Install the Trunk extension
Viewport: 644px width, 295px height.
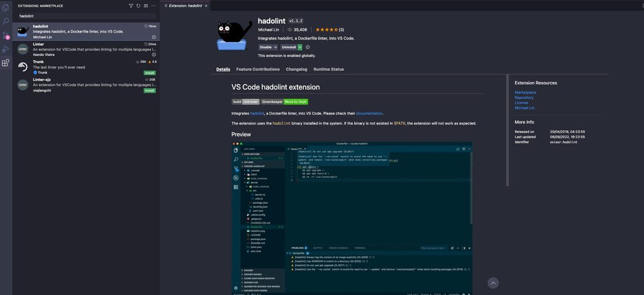(x=150, y=73)
